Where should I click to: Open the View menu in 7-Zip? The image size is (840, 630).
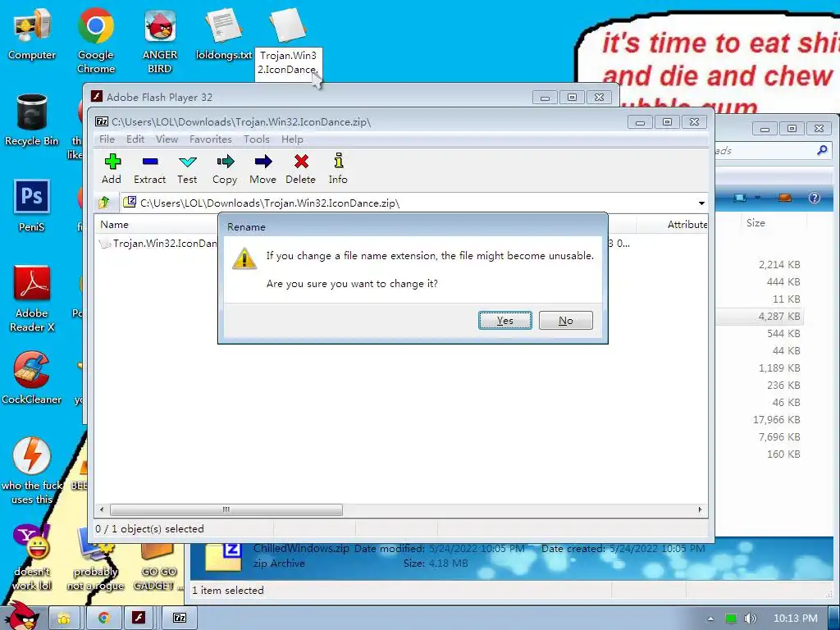[167, 139]
